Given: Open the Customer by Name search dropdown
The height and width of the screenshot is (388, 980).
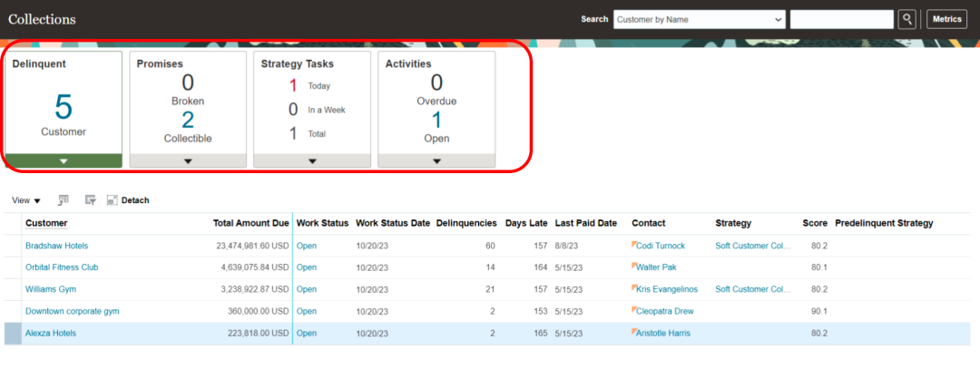Looking at the screenshot, I should (700, 19).
